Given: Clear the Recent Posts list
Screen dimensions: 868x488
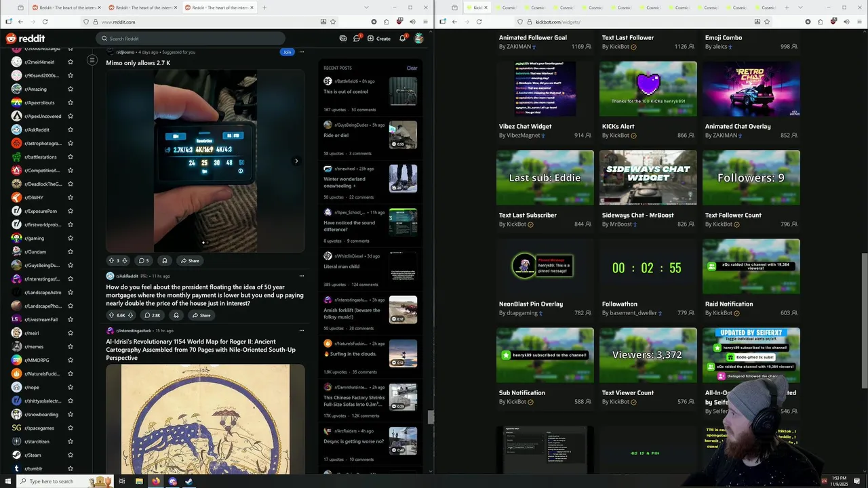Looking at the screenshot, I should coord(412,68).
